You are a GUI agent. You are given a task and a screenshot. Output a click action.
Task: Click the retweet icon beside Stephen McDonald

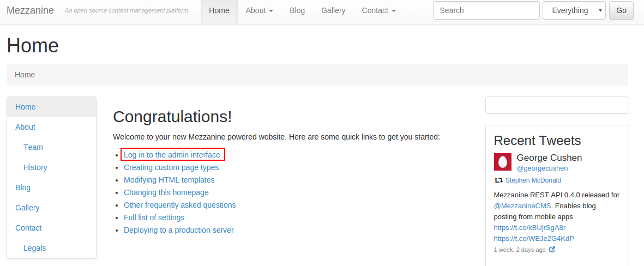(498, 180)
